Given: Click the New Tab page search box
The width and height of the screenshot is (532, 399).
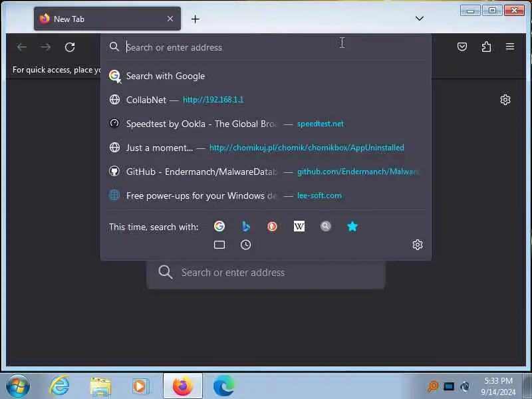Looking at the screenshot, I should click(265, 273).
